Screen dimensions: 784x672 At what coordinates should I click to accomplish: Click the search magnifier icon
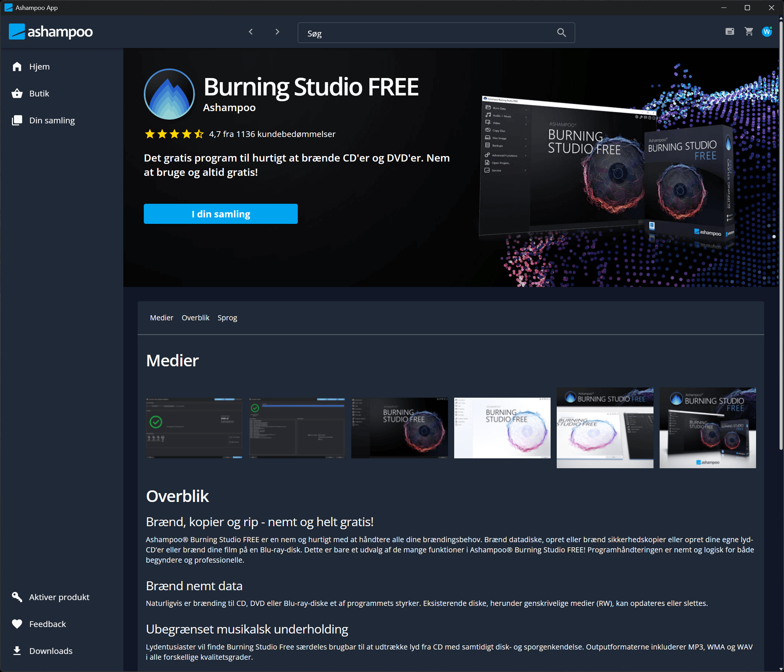pyautogui.click(x=562, y=32)
